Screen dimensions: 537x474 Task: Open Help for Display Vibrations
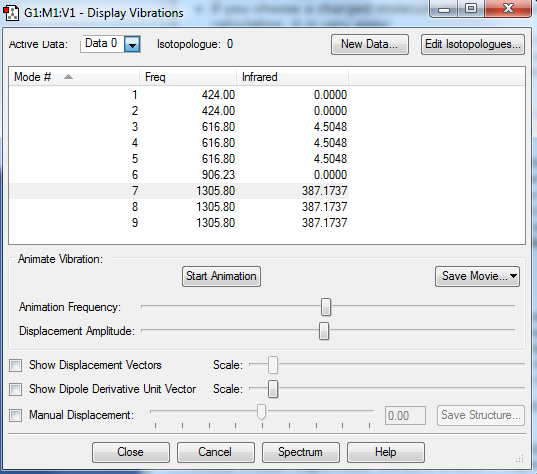coord(386,452)
